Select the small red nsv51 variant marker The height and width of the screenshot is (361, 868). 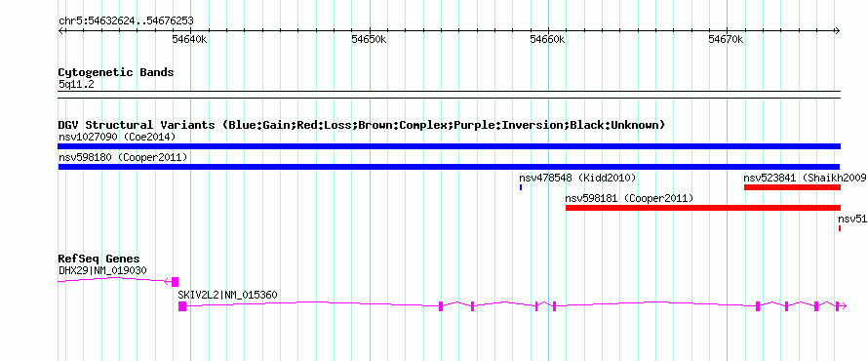tap(840, 228)
